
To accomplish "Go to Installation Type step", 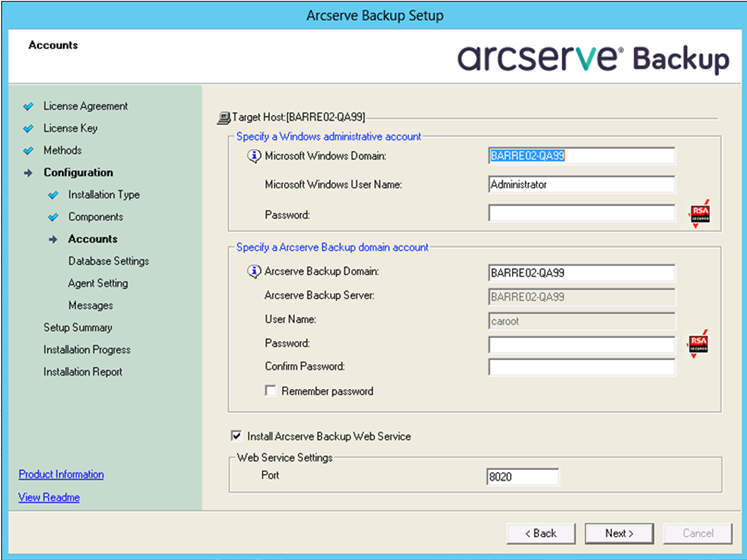I will [104, 195].
